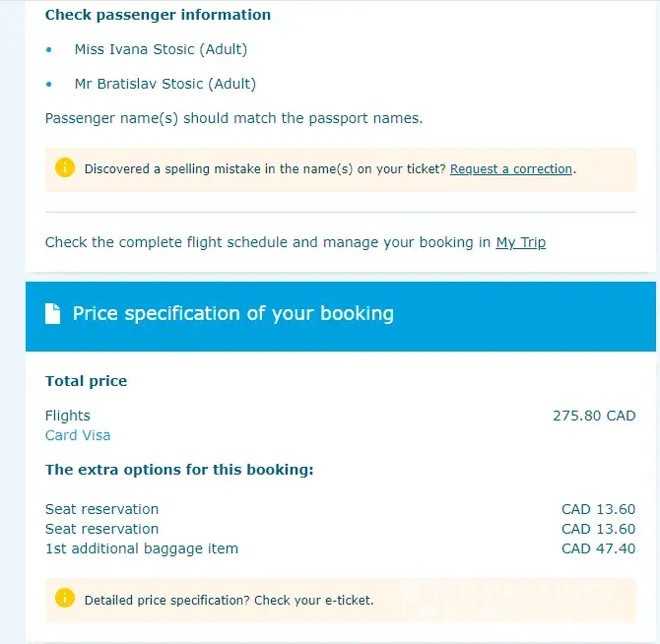Click the info icon beside Detailed price specification
660x644 pixels.
[x=65, y=598]
